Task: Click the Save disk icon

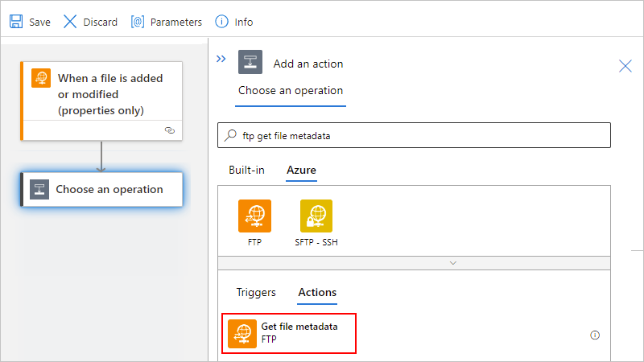Action: pos(16,22)
